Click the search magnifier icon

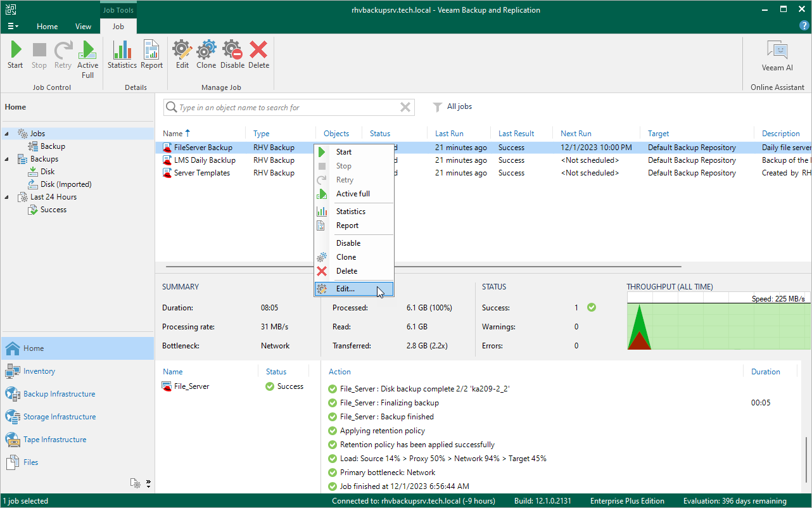pos(171,108)
